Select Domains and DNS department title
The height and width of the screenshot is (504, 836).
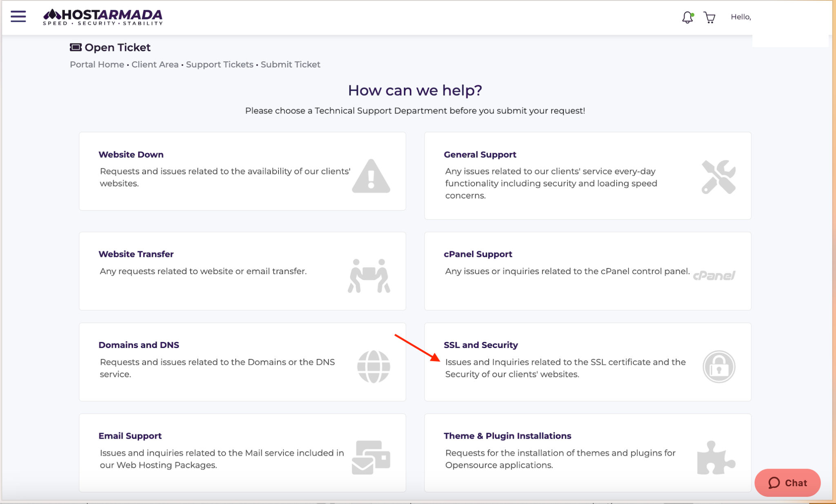tap(139, 345)
